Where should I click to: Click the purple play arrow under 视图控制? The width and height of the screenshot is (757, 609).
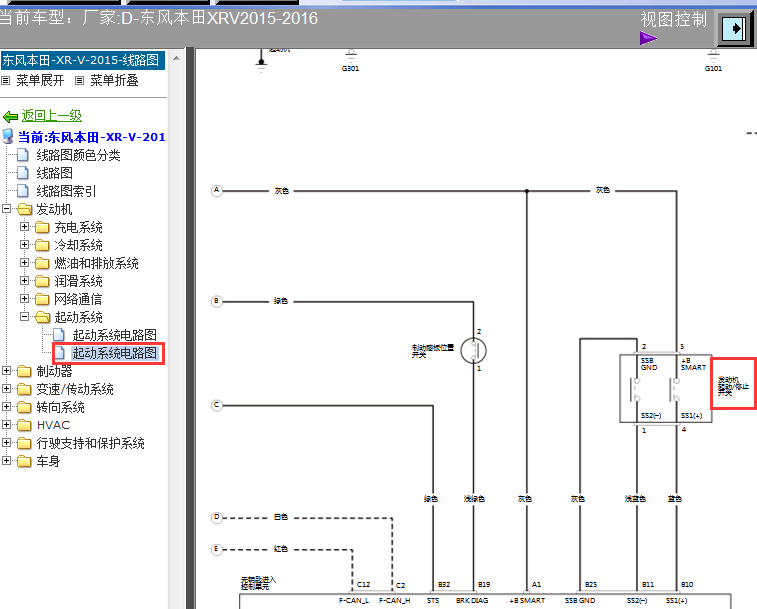[648, 38]
